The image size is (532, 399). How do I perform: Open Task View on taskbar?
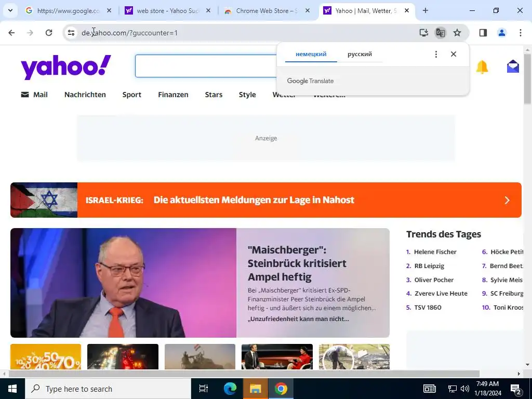pyautogui.click(x=204, y=389)
